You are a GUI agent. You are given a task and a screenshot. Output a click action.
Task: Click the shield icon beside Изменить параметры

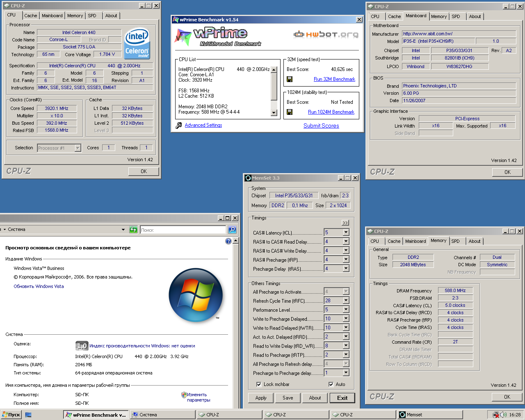[x=184, y=395]
